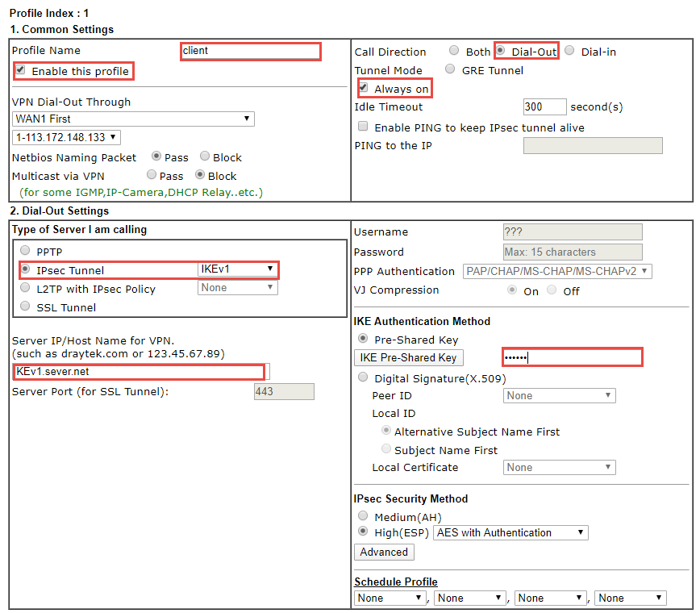Open the WAN1 First dial-out dropdown
Viewport: 700px width, 613px height.
coord(133,119)
